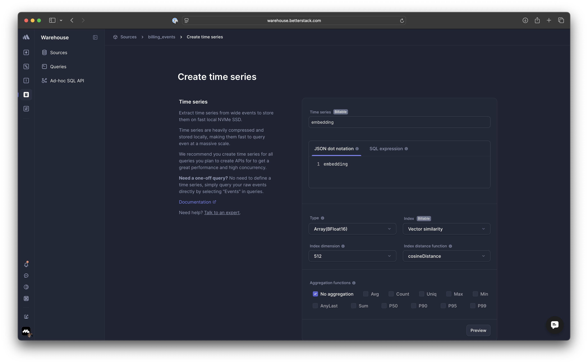Uncheck the No aggregation checkbox
Image resolution: width=588 pixels, height=364 pixels.
315,294
